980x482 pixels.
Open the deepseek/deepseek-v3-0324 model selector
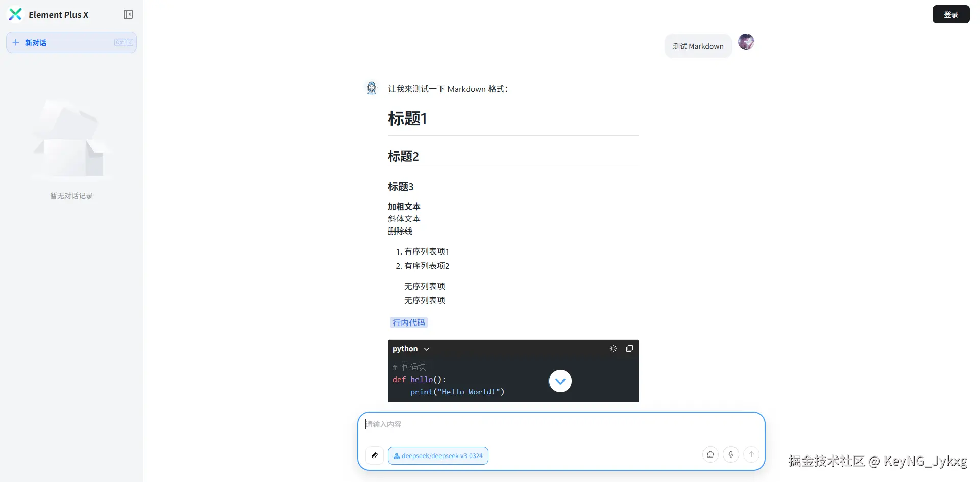(438, 455)
